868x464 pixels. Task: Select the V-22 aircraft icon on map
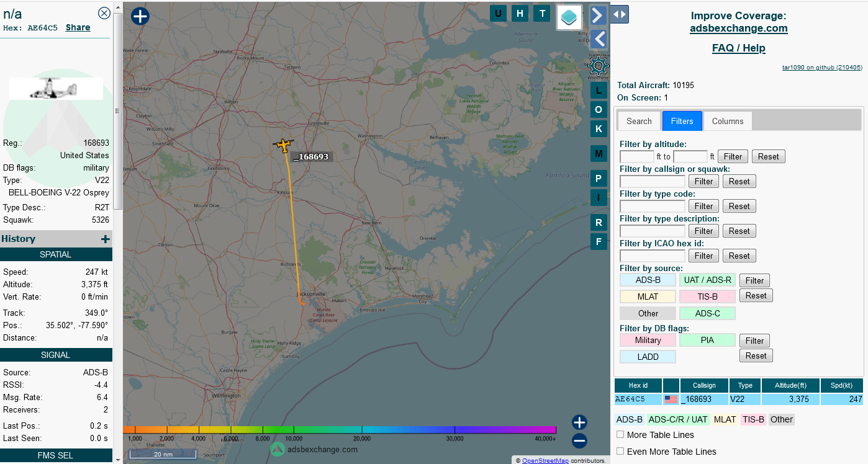[283, 146]
